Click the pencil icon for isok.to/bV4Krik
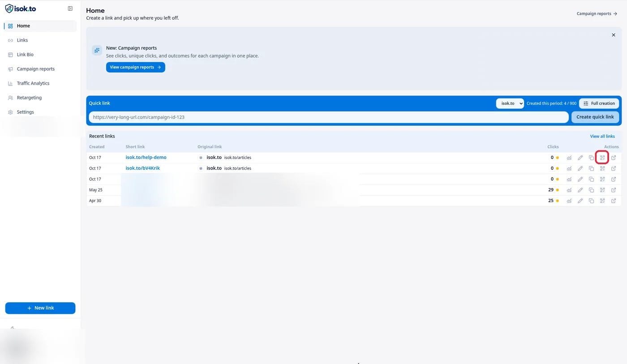This screenshot has height=364, width=627. tap(580, 168)
